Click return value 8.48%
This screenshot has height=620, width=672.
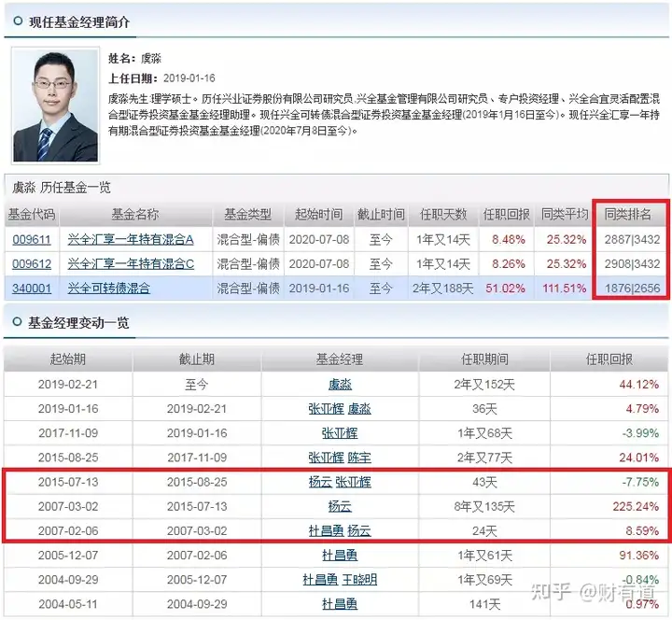(509, 239)
